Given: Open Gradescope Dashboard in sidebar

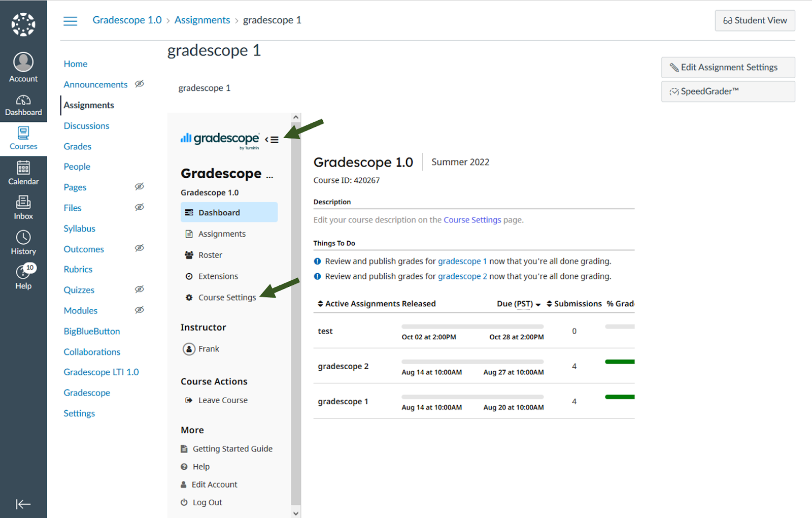Looking at the screenshot, I should coord(229,212).
